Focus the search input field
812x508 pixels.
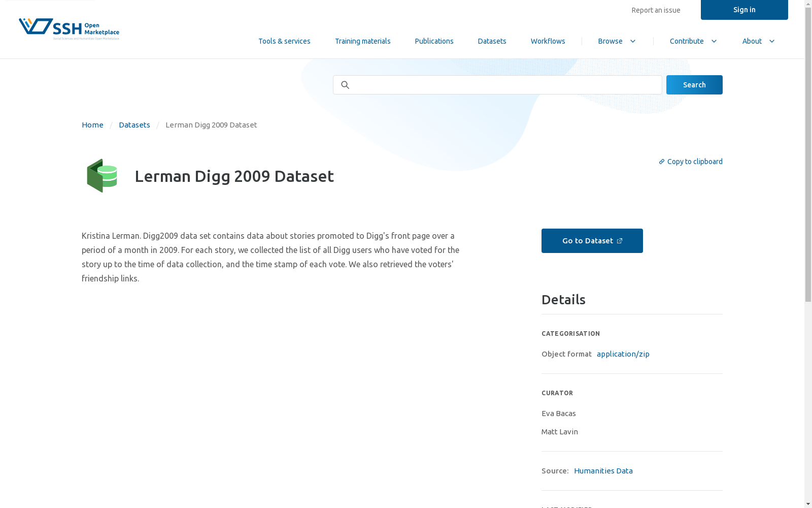497,85
